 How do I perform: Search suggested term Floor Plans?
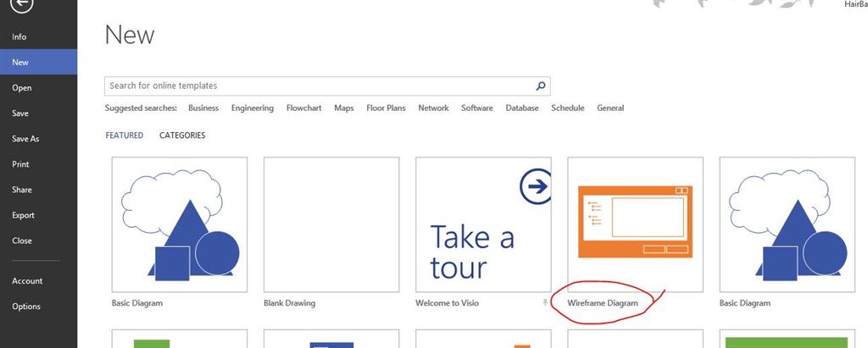[x=386, y=108]
